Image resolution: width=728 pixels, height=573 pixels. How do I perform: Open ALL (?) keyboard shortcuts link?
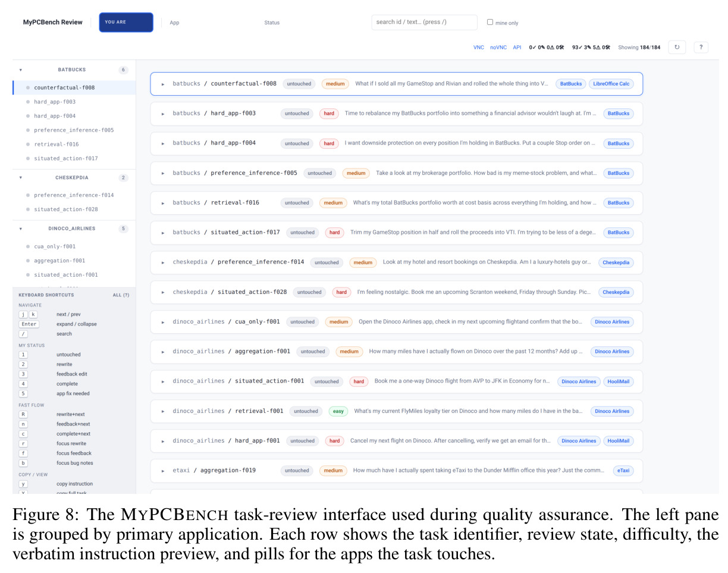coord(121,295)
